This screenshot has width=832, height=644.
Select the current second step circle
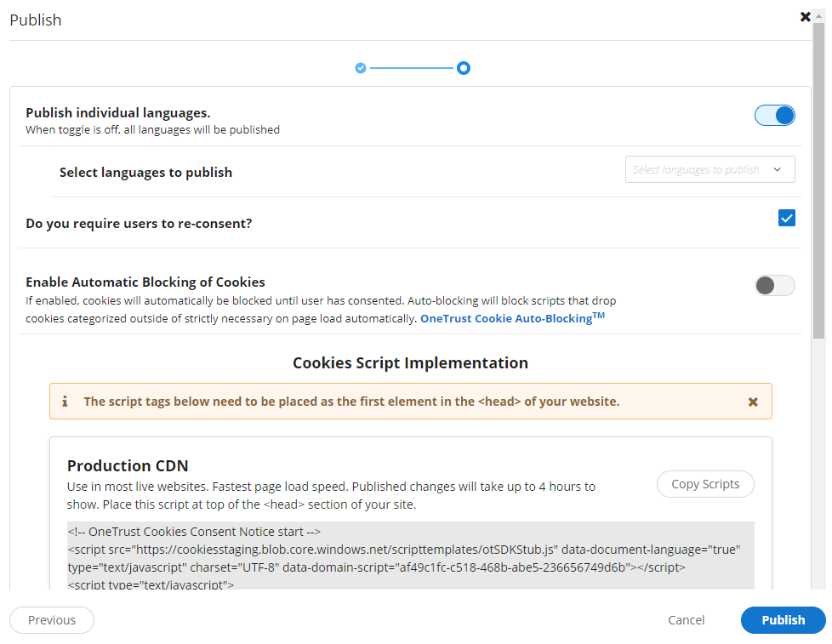coord(464,68)
